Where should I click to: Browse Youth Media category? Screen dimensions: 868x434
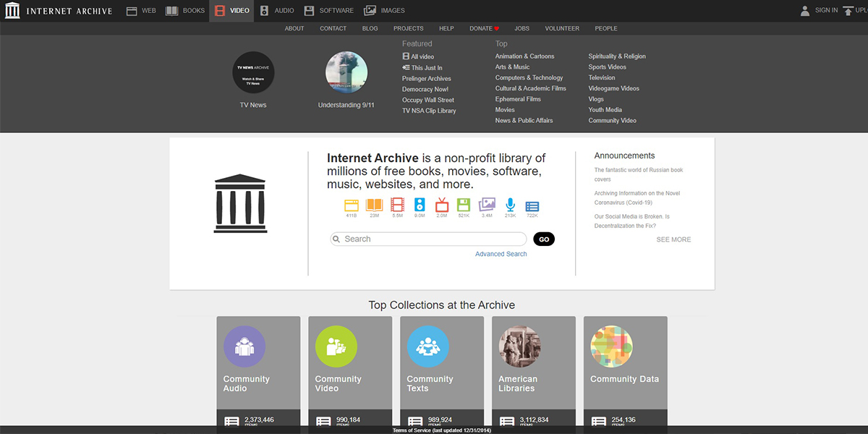(x=605, y=110)
